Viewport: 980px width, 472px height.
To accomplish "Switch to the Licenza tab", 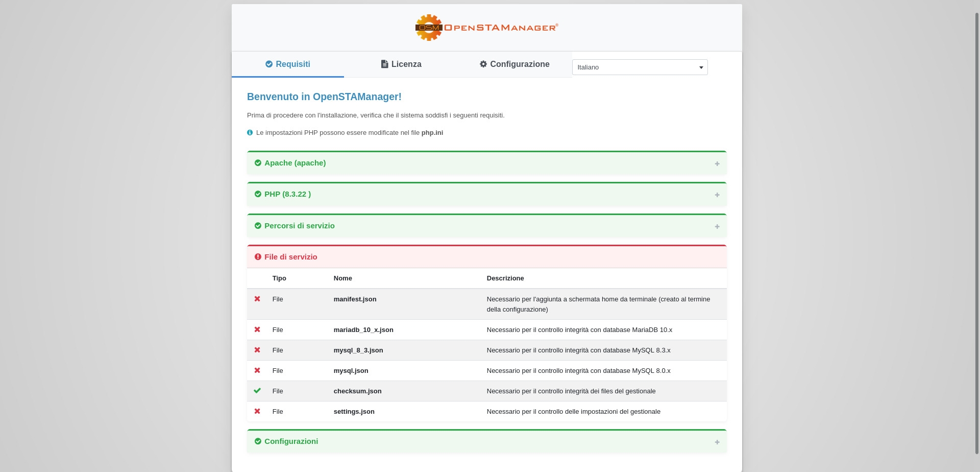I will pyautogui.click(x=401, y=64).
